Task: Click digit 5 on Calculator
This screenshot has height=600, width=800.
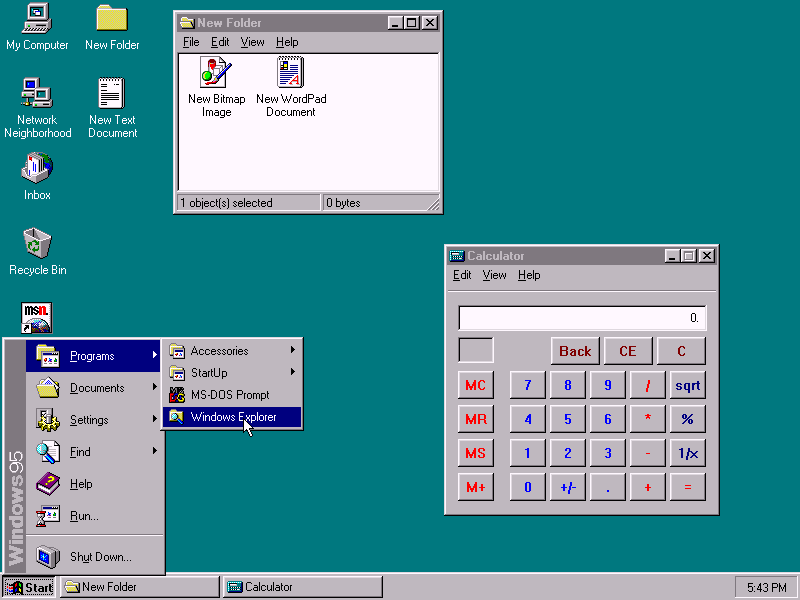Action: click(x=567, y=419)
